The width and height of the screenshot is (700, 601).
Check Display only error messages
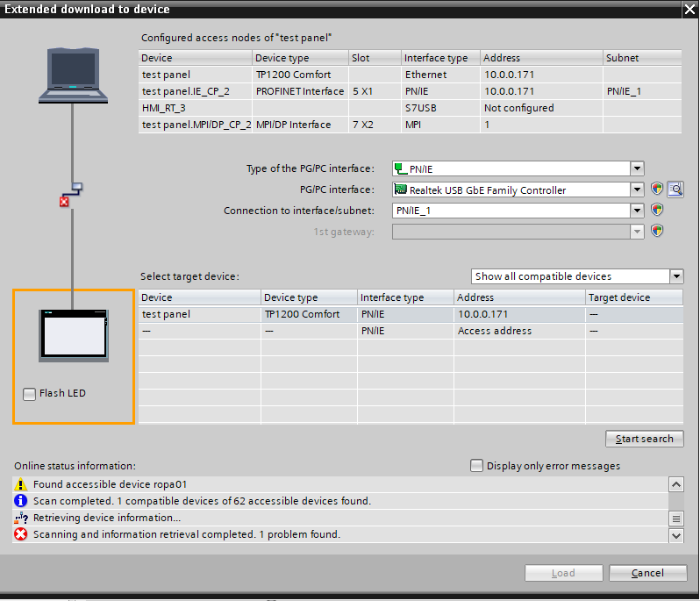(x=477, y=466)
